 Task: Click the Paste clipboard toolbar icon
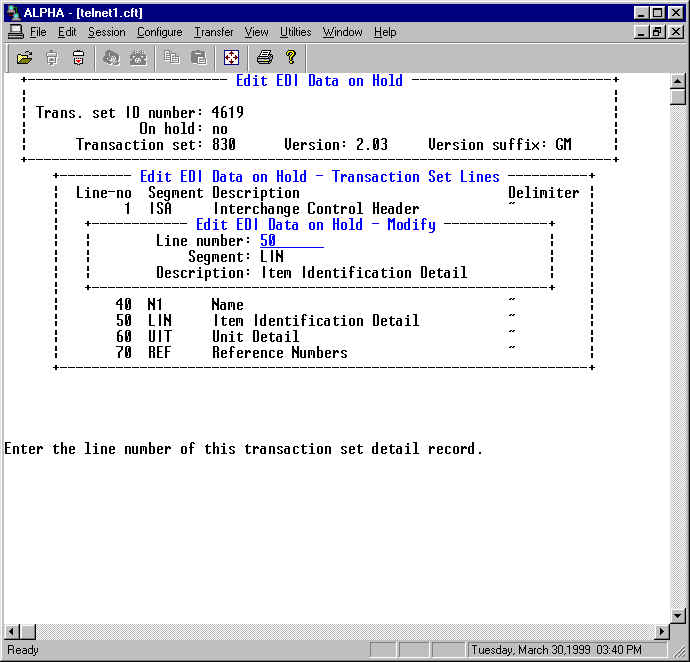point(198,58)
